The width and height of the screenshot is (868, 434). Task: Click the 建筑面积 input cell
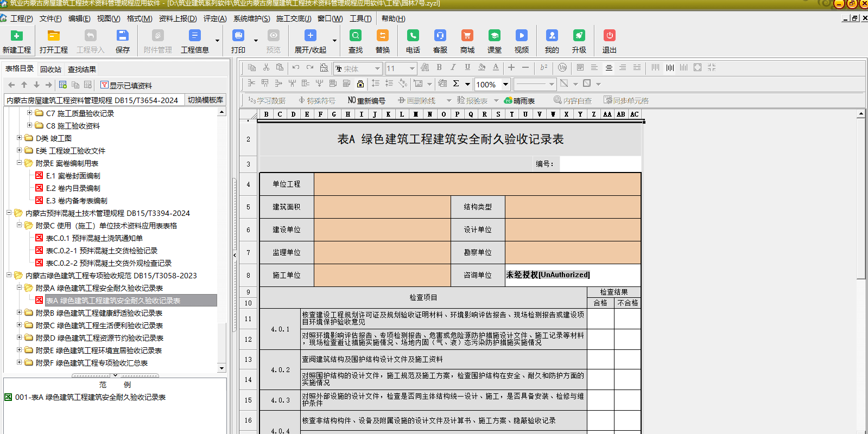382,207
